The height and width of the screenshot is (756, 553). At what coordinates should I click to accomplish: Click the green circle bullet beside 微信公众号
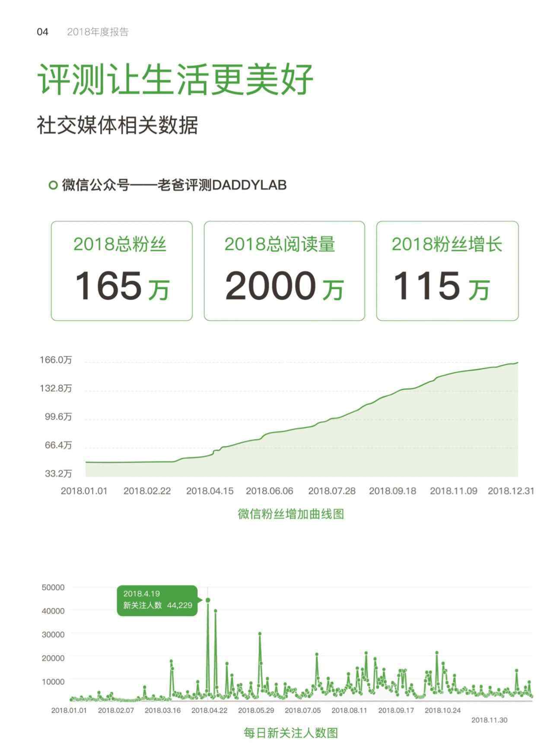click(53, 186)
